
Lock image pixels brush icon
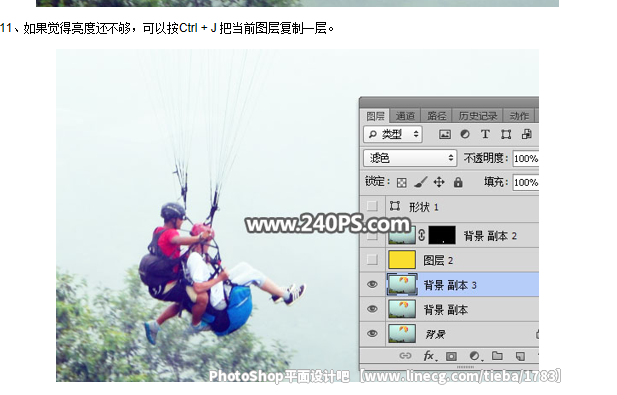pyautogui.click(x=420, y=182)
